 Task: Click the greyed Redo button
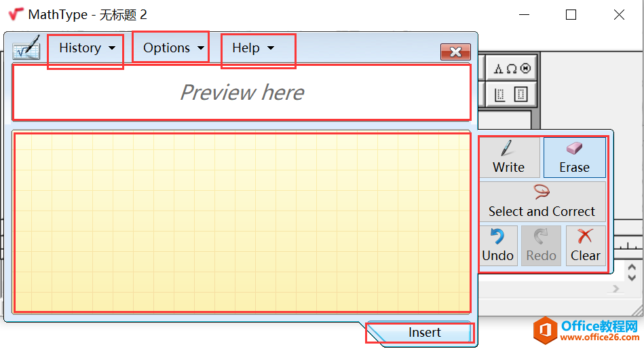[541, 245]
